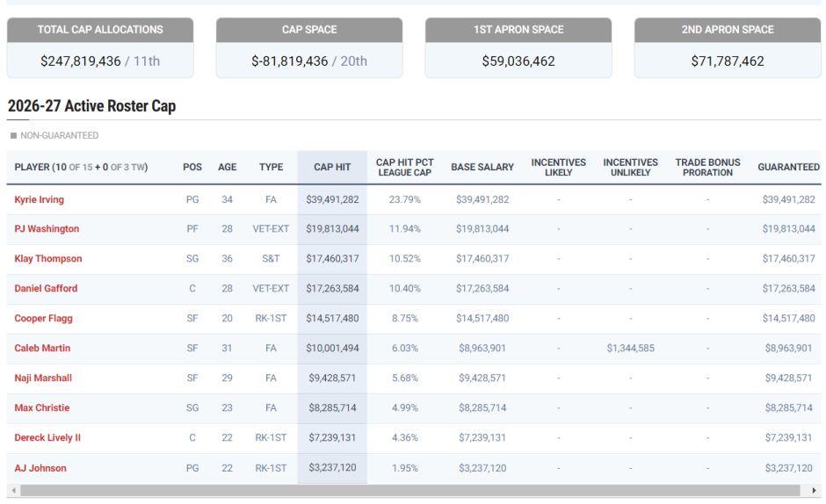Open Caleb Martin contract link
This screenshot has height=504, width=826.
click(x=42, y=348)
